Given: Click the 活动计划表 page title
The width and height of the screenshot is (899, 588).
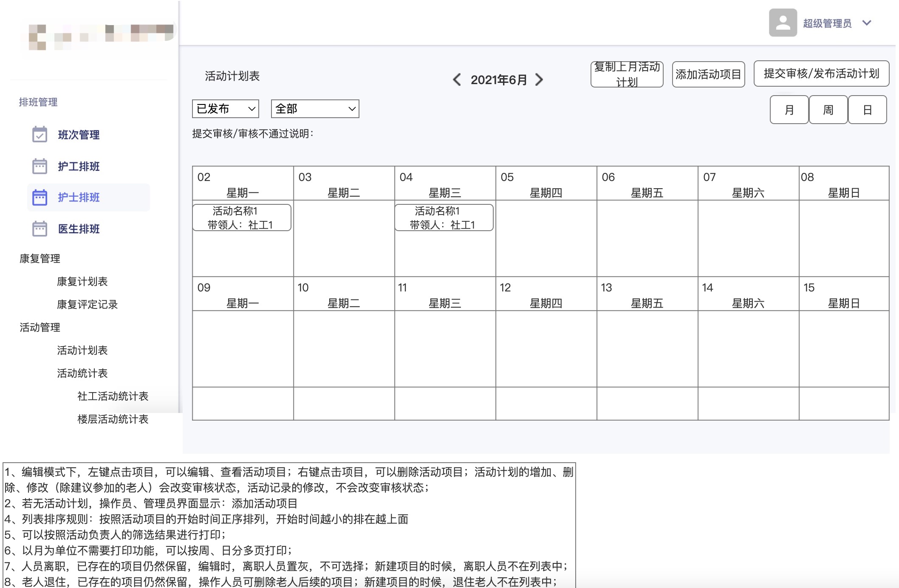Looking at the screenshot, I should (x=232, y=76).
